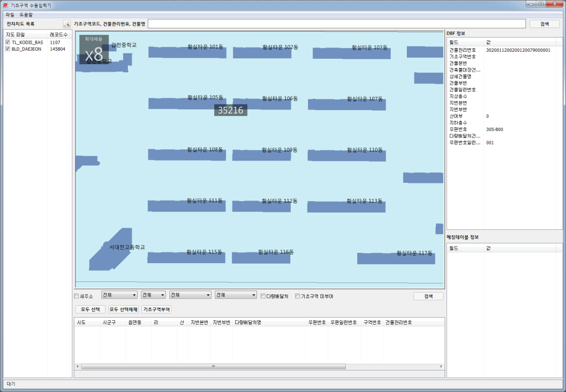
Task: Toggle the BLD_DAEJEON layer checkbox
Action: (8, 49)
